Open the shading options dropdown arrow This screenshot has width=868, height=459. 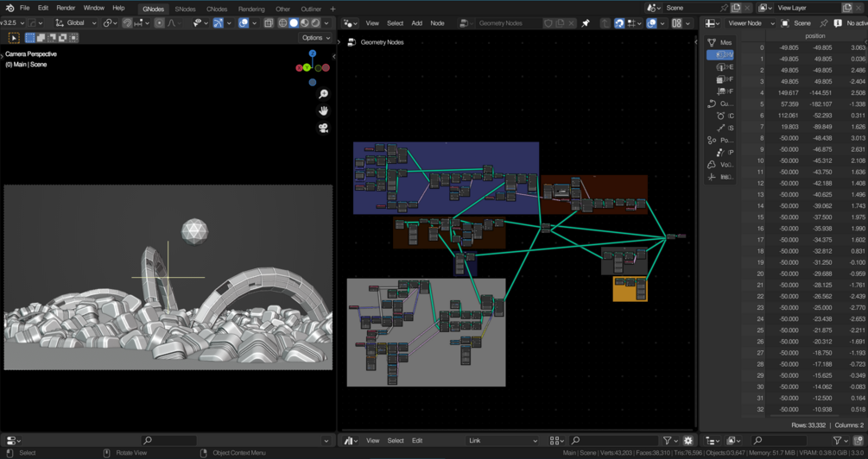click(326, 23)
